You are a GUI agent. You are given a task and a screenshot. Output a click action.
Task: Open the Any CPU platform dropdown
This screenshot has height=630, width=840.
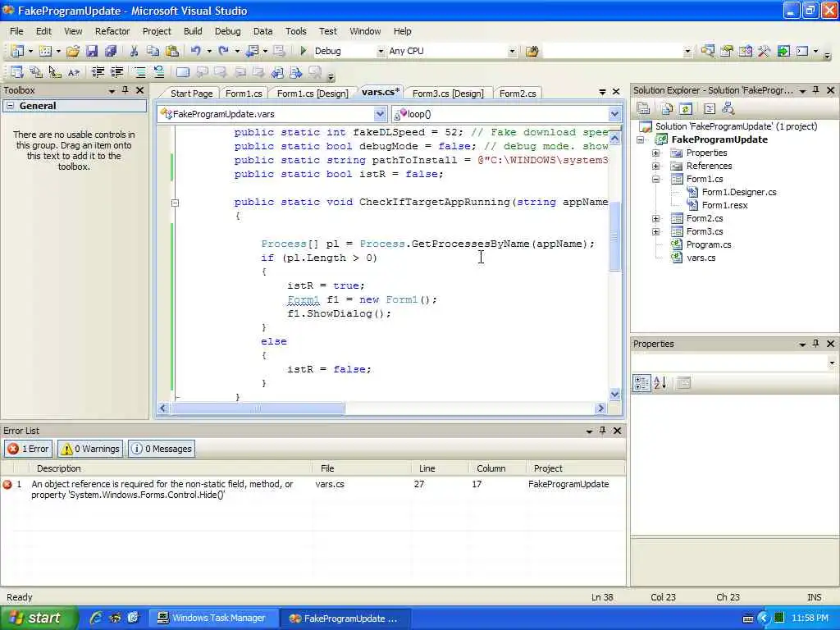click(x=512, y=51)
